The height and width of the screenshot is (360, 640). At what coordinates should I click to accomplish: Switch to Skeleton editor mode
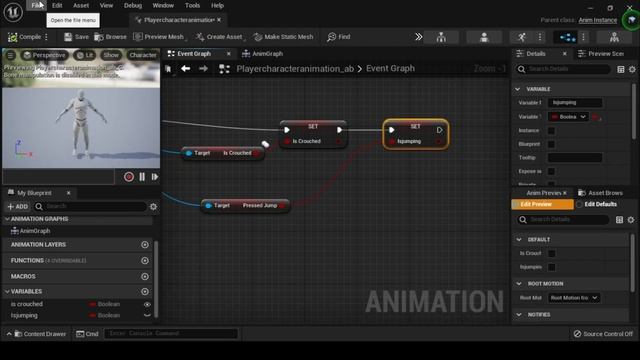point(441,38)
